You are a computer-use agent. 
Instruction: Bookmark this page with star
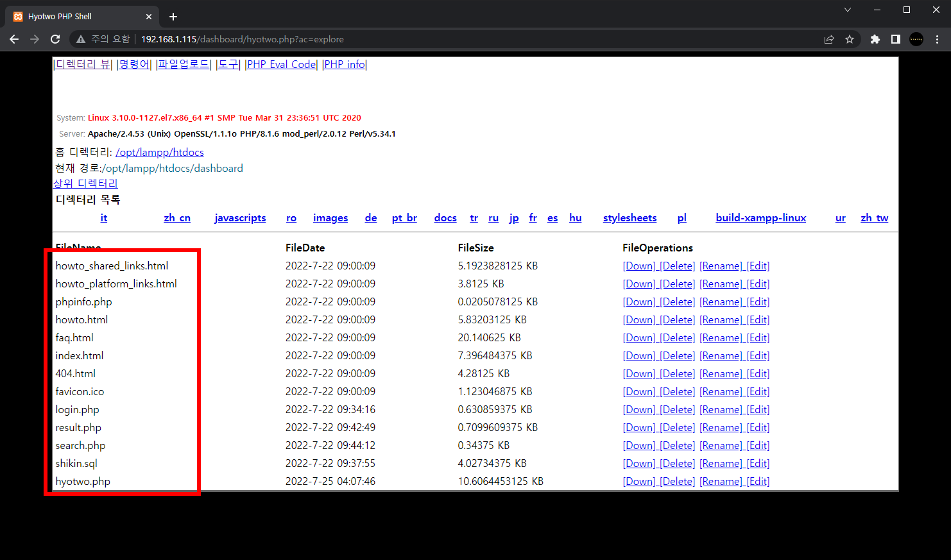[850, 39]
